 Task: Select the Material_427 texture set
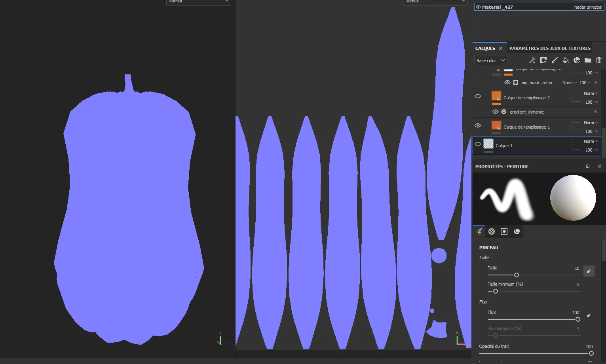(497, 7)
